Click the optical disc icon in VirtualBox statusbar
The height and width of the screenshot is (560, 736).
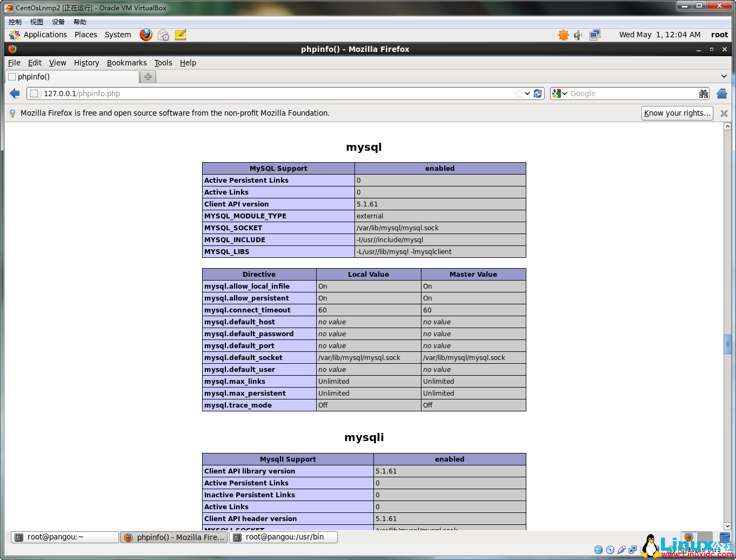610,550
